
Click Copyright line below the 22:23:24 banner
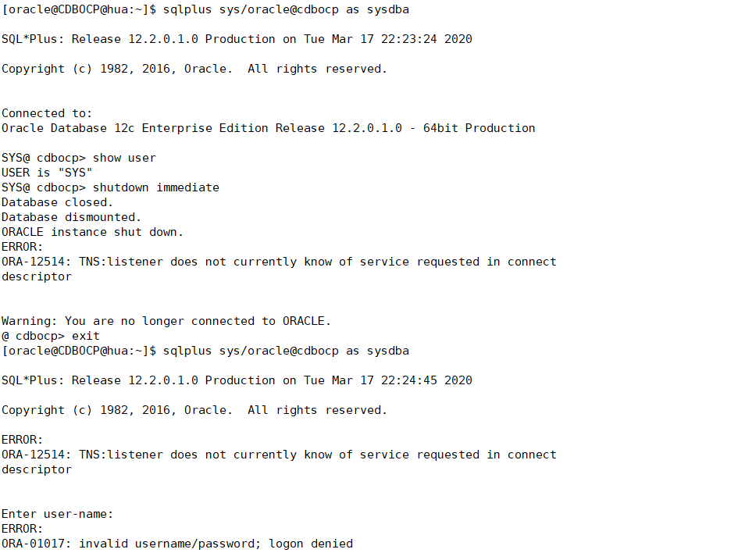coord(194,69)
